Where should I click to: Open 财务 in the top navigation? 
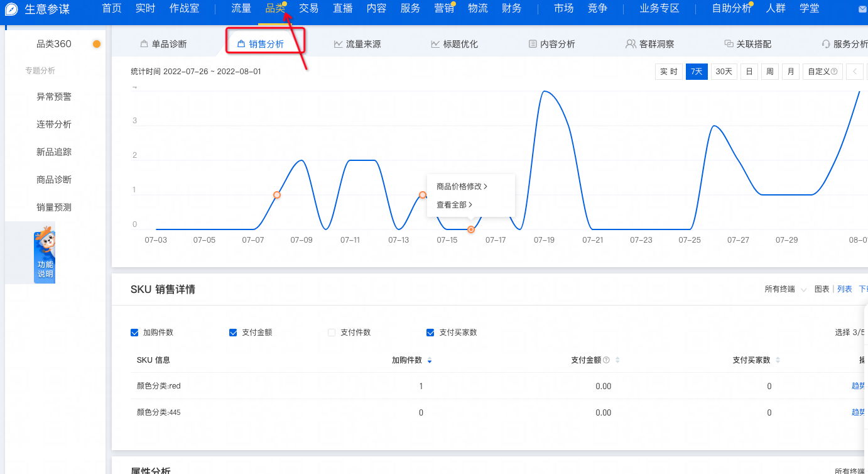coord(512,9)
